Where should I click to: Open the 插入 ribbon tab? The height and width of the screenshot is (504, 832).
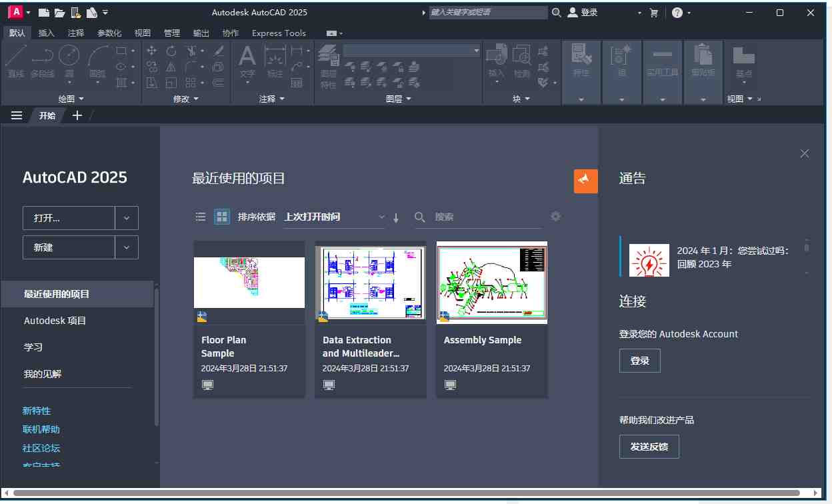[x=46, y=33]
